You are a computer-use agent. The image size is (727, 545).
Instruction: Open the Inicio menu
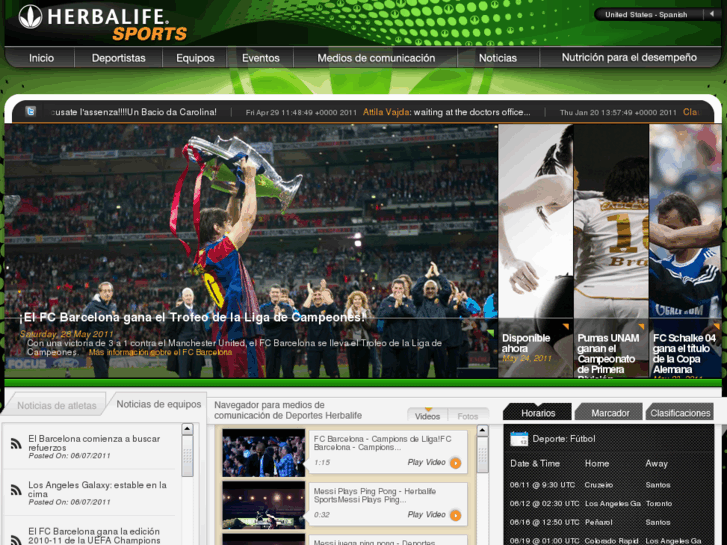pos(41,58)
